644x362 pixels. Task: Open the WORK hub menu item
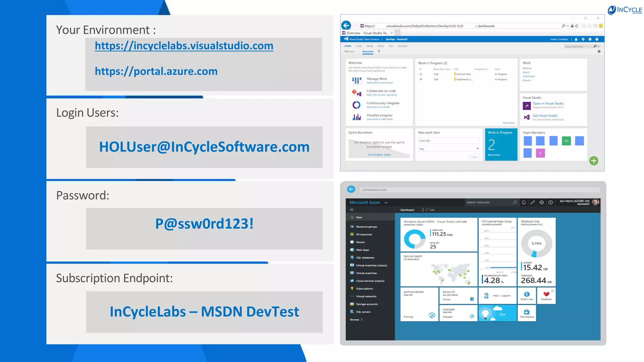(370, 46)
